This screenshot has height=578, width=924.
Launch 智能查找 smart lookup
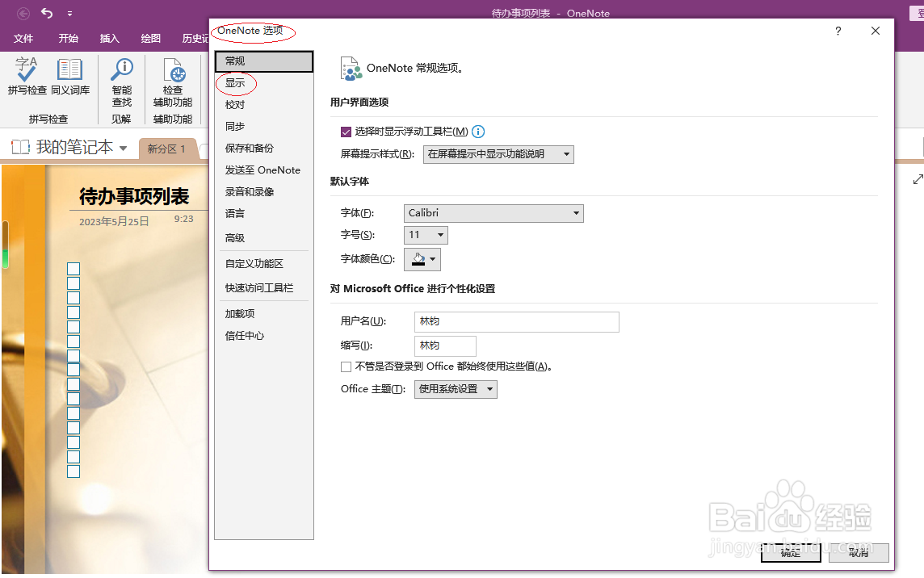pyautogui.click(x=122, y=82)
